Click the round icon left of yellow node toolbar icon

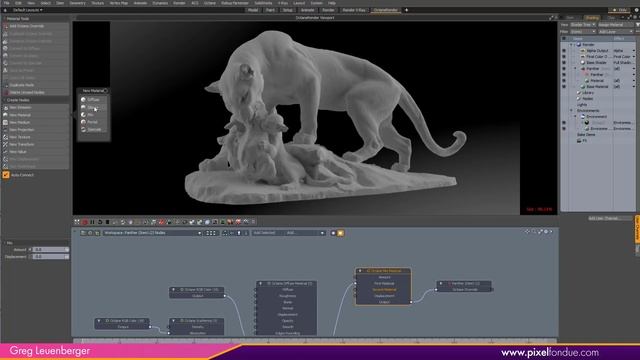click(x=333, y=233)
